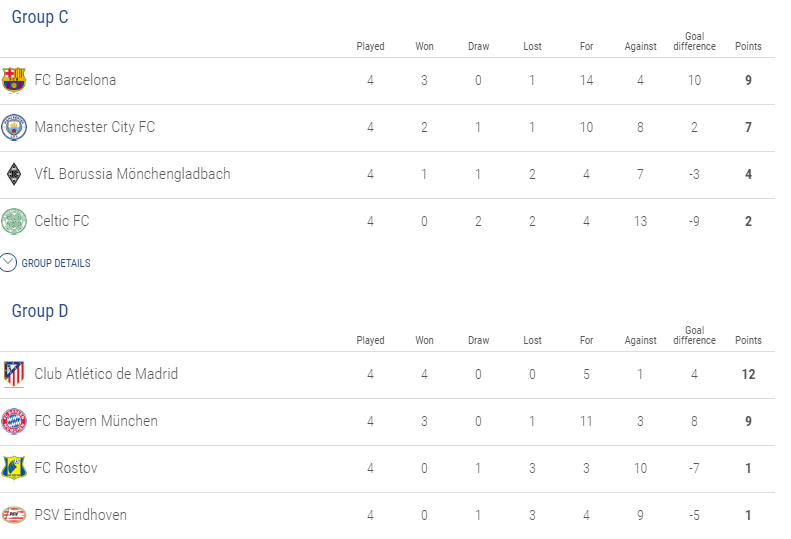Click the Borussia Mönchengladbach diamond crest
This screenshot has width=791, height=539.
pyautogui.click(x=14, y=174)
